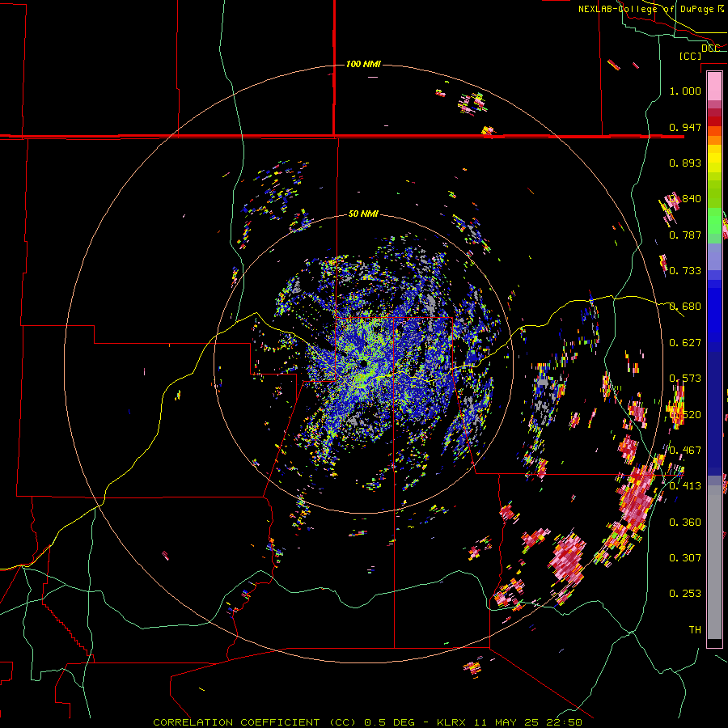Select the 1.000 legend value
Viewport: 728px width, 728px height.
pos(685,91)
